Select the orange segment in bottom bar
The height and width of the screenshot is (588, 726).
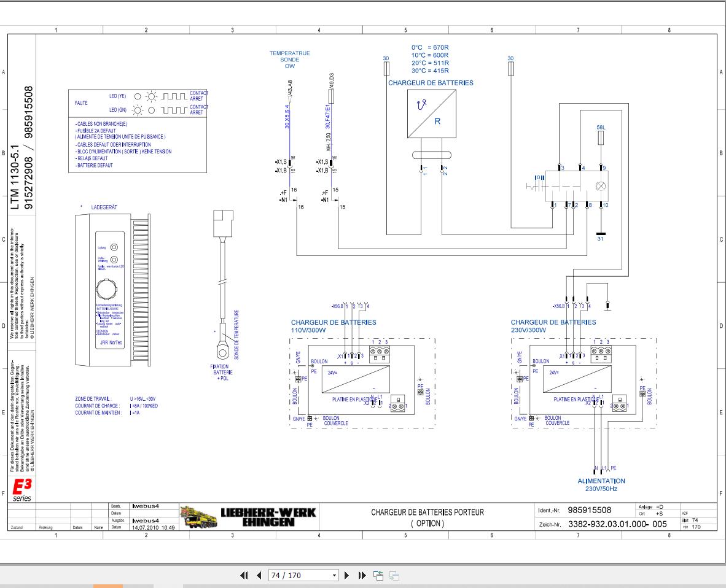(108, 586)
